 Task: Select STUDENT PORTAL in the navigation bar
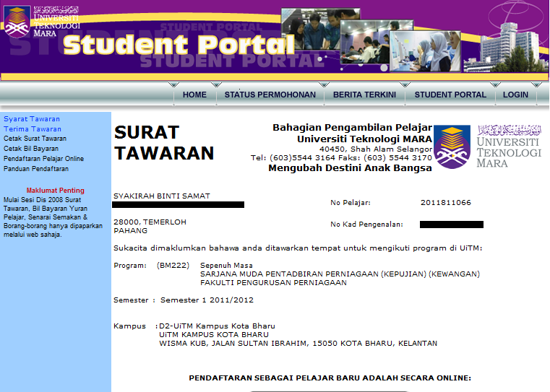click(x=450, y=95)
